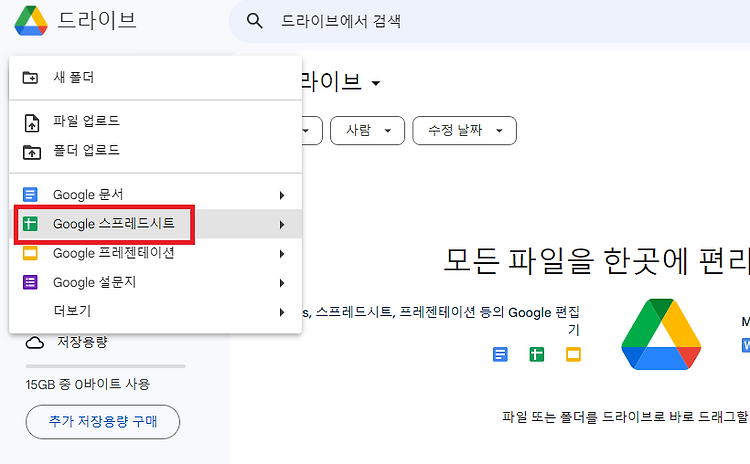The width and height of the screenshot is (750, 464).
Task: Open the 더보기 submenu item
Action: click(155, 311)
